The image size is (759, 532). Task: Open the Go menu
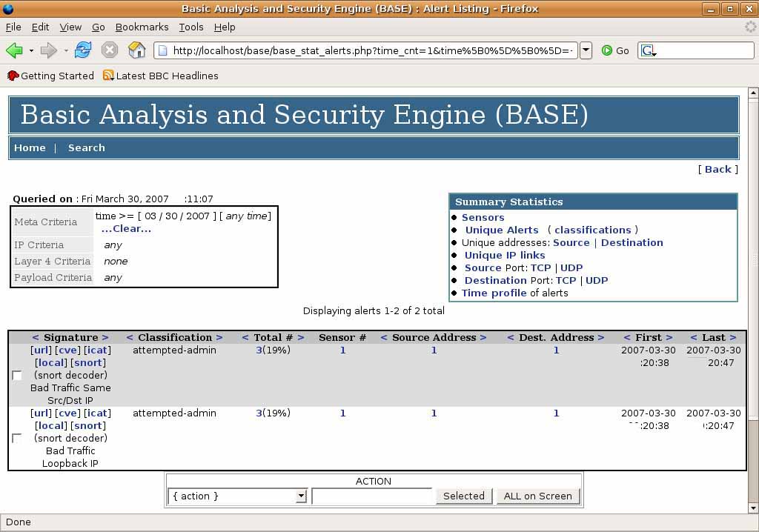tap(99, 27)
